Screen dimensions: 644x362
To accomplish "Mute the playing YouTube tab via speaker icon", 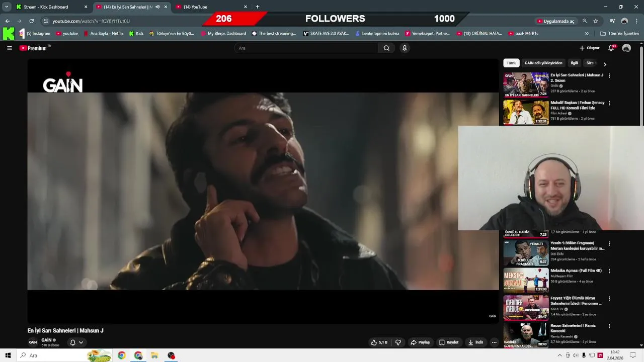I will [157, 7].
